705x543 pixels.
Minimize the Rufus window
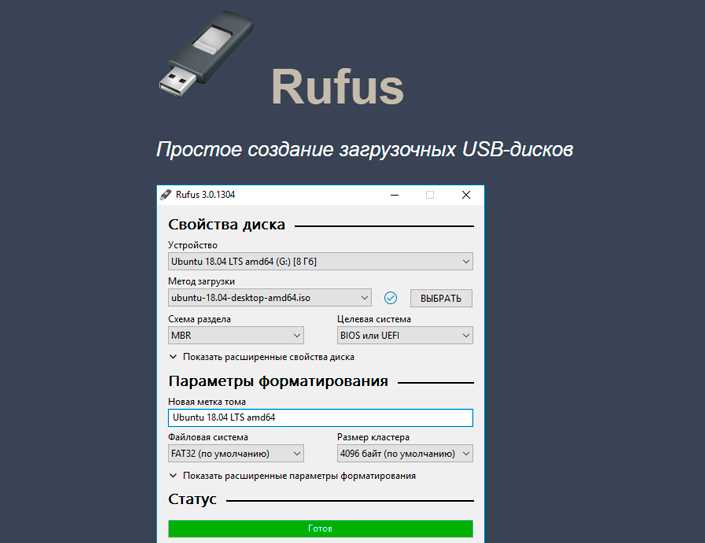click(395, 195)
